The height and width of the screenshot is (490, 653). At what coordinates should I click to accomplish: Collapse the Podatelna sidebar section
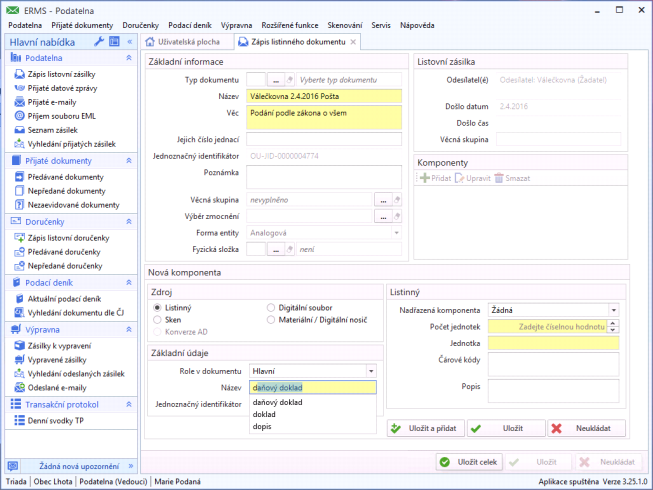pos(129,58)
